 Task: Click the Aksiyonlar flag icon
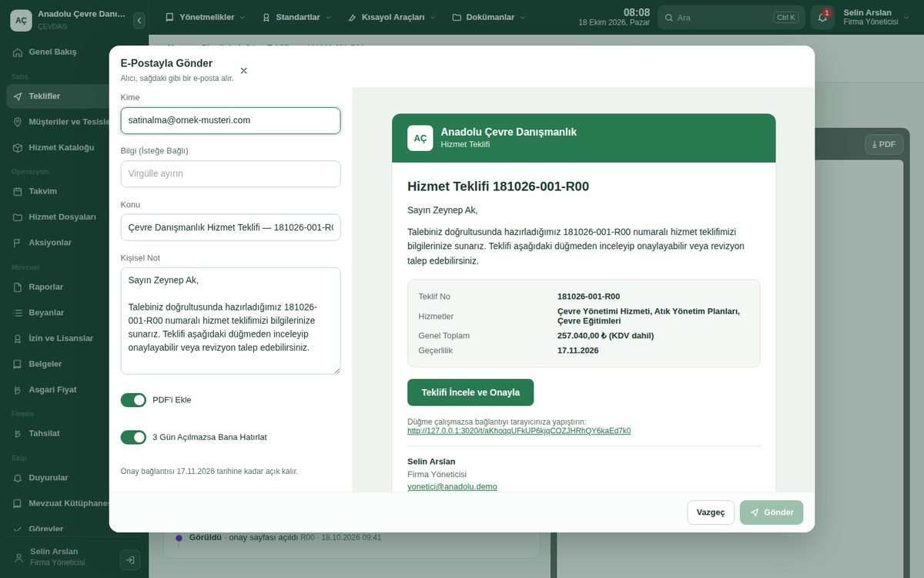[18, 243]
